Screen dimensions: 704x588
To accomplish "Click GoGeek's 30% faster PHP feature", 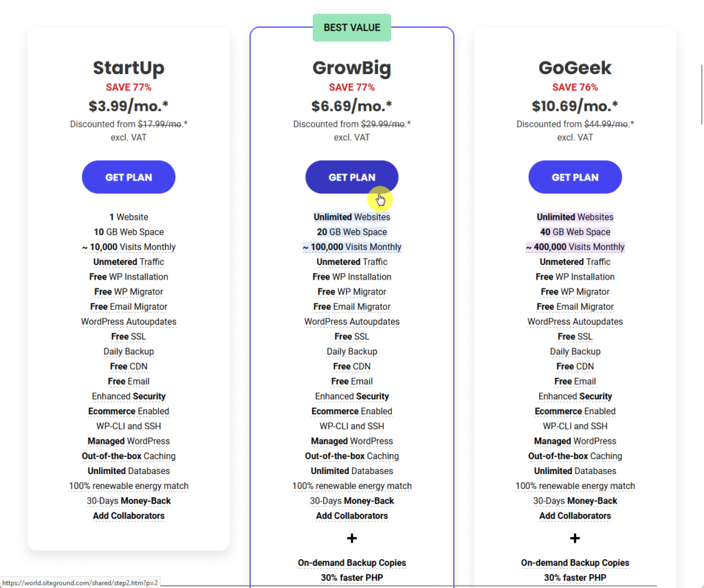I will pyautogui.click(x=575, y=578).
